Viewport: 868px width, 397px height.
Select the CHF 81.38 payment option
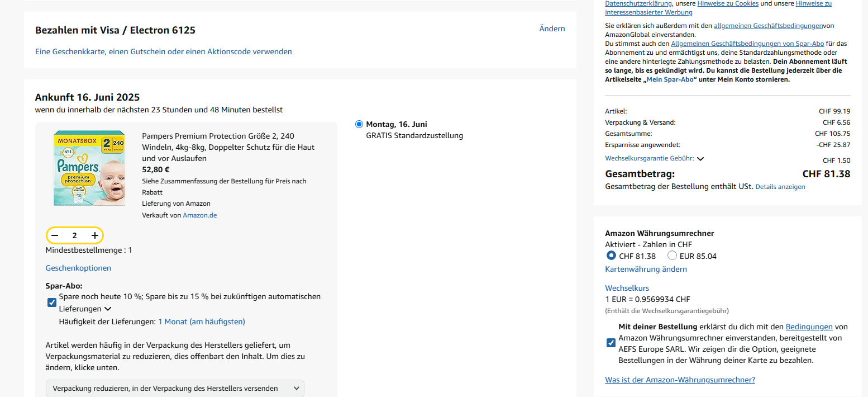[612, 256]
